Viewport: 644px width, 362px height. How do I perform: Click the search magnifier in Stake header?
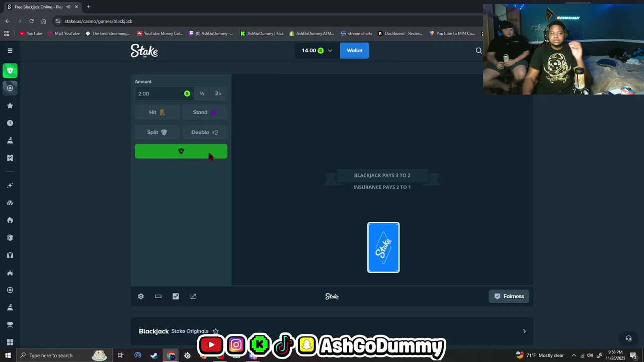click(478, 50)
